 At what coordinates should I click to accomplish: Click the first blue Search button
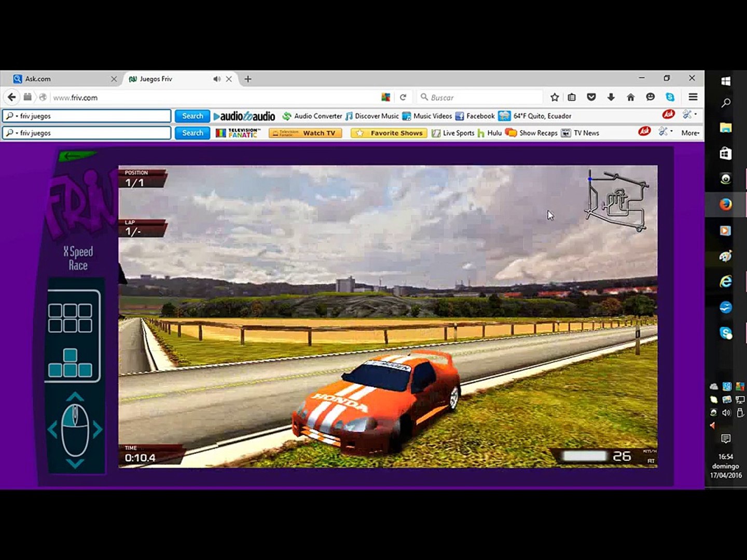tap(192, 116)
